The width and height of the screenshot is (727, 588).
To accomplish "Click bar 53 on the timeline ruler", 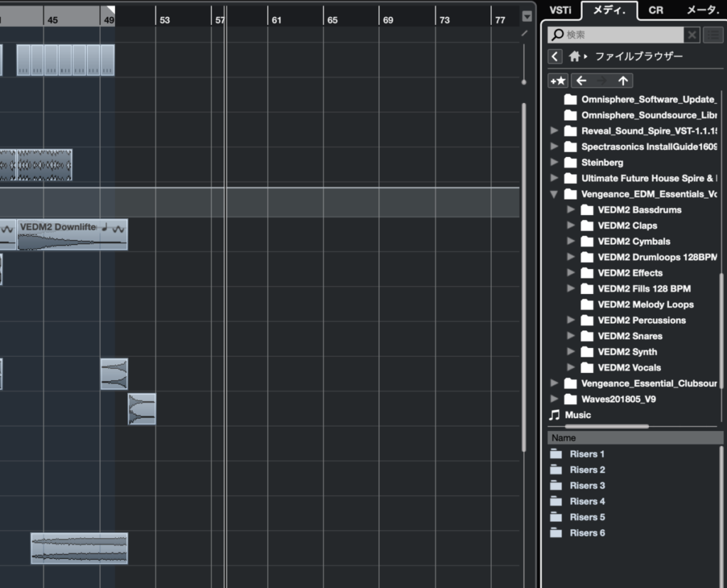I will [164, 20].
